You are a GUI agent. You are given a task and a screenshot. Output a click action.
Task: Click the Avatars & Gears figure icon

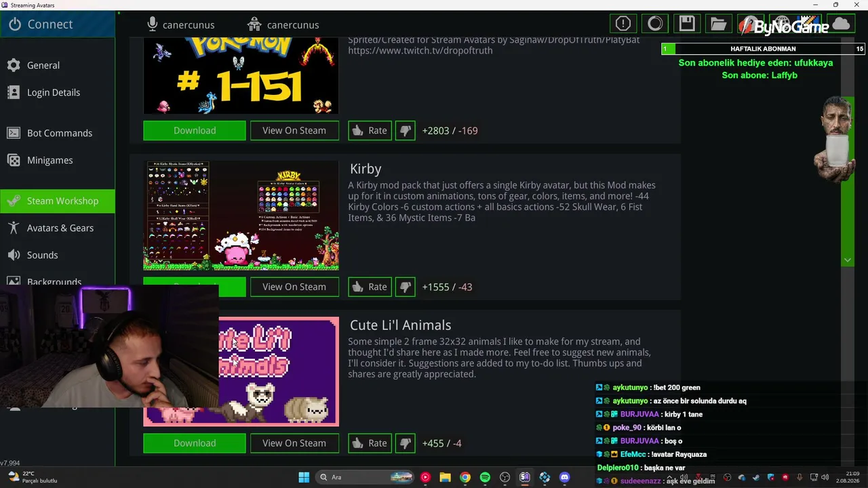14,228
